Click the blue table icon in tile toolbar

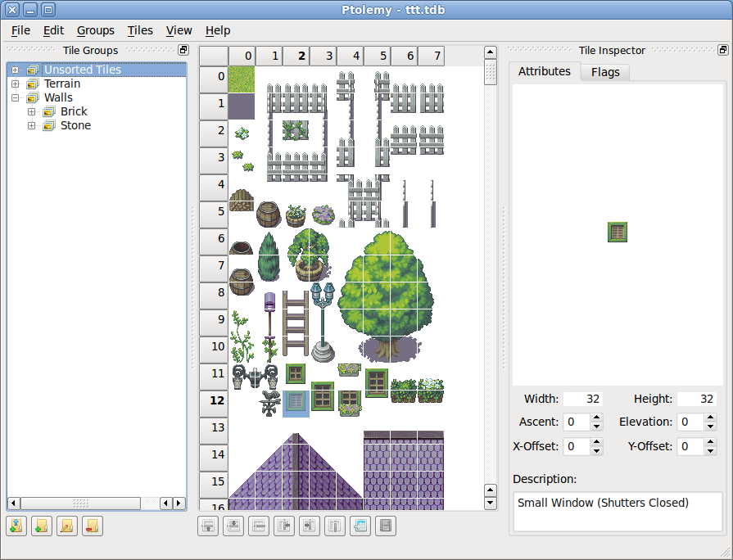(x=360, y=526)
